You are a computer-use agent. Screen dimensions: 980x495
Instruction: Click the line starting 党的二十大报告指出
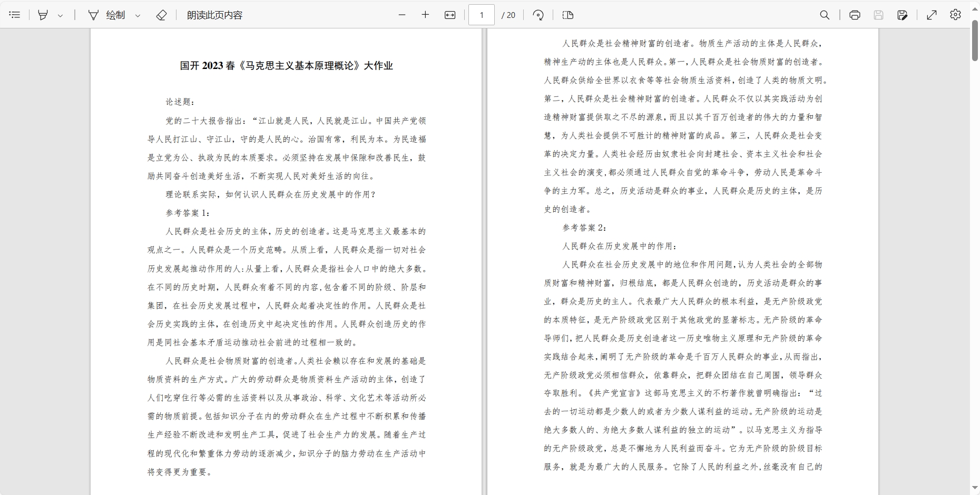296,121
